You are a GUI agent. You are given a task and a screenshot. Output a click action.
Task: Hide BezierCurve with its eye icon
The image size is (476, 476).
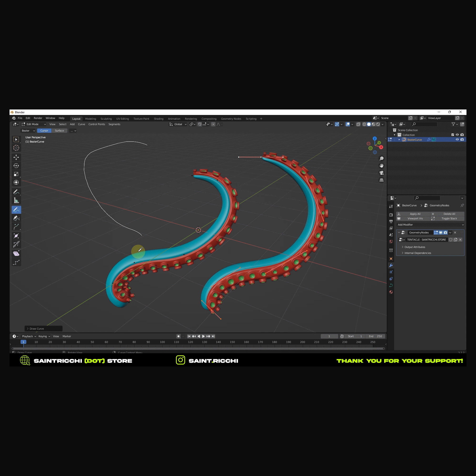point(457,139)
